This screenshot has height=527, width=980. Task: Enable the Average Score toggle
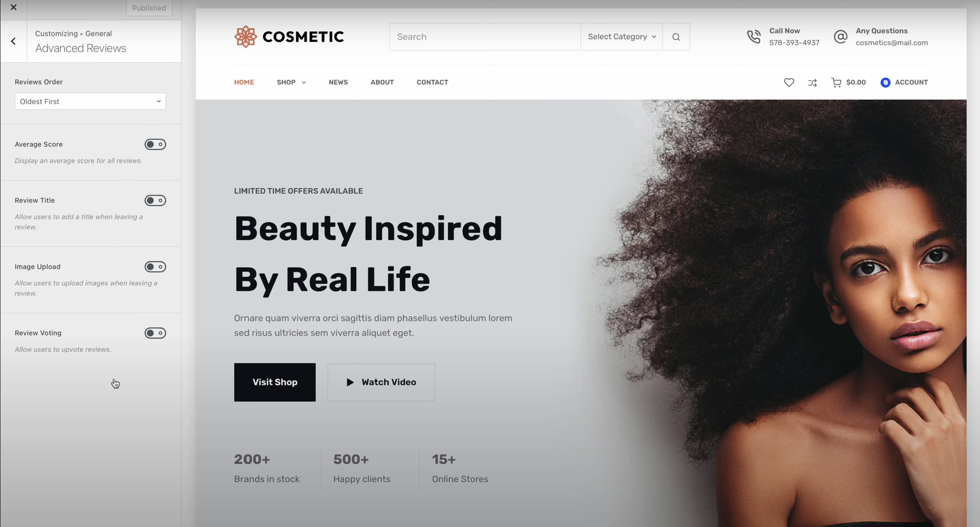(155, 144)
